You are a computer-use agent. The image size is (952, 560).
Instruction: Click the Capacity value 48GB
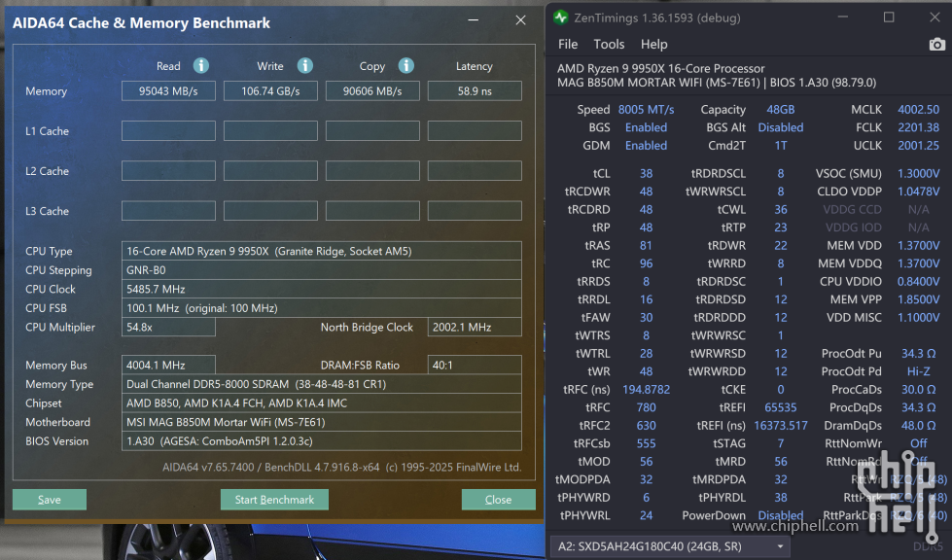[780, 110]
